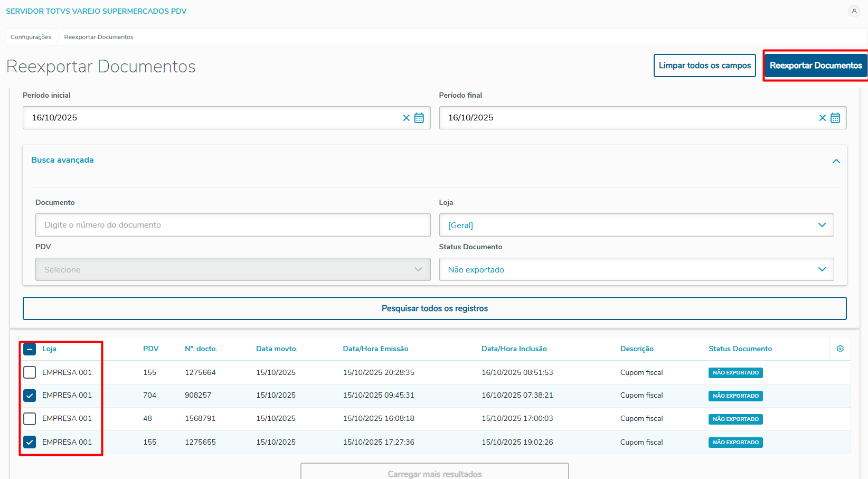Toggle the select-all checkbox in header

[30, 349]
